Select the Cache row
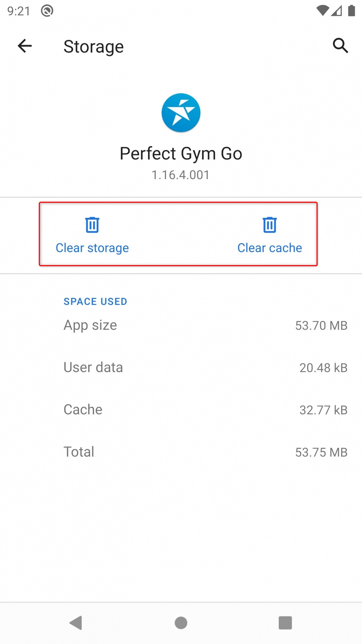 [181, 410]
